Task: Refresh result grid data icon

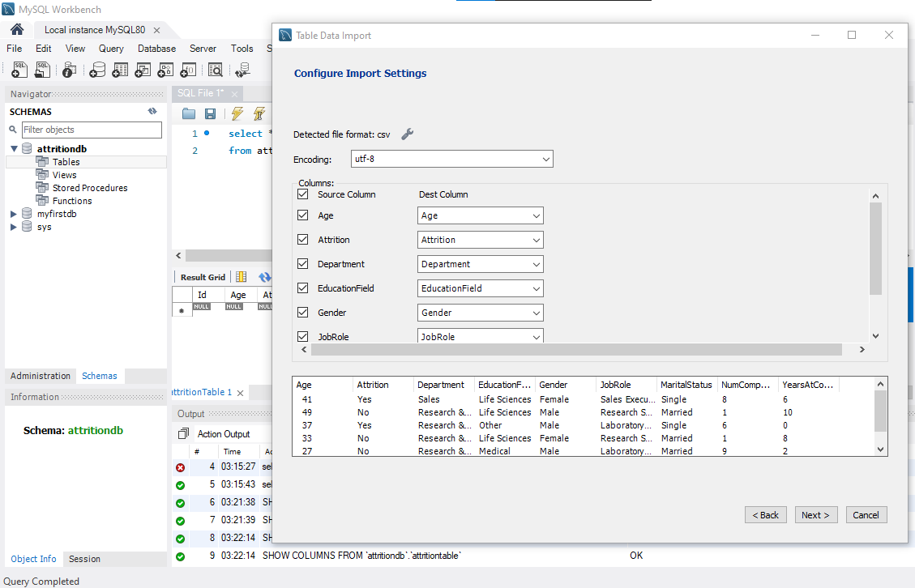Action: coord(265,277)
